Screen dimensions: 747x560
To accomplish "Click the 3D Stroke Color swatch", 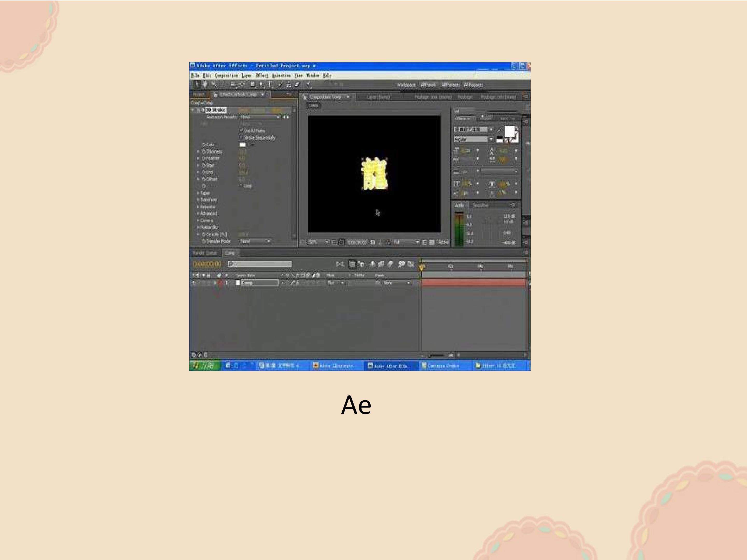I will pyautogui.click(x=243, y=144).
